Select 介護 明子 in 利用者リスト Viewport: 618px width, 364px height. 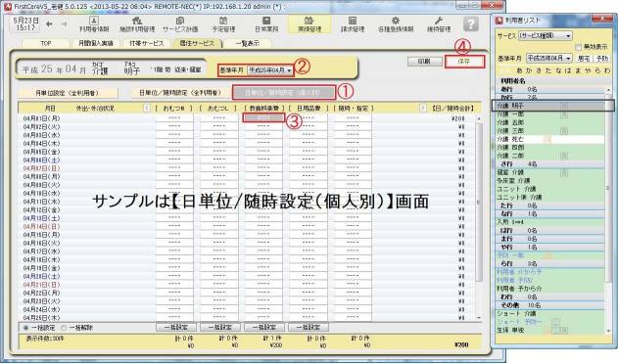pos(549,106)
